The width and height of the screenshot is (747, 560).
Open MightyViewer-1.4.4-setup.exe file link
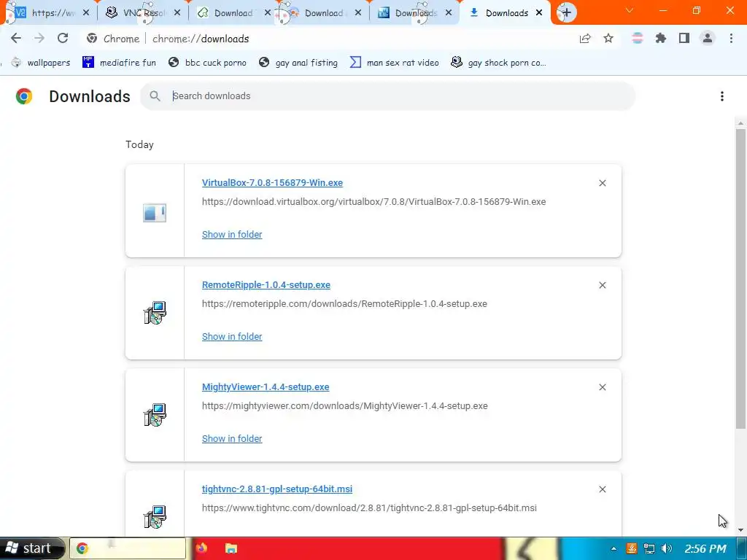(x=266, y=386)
